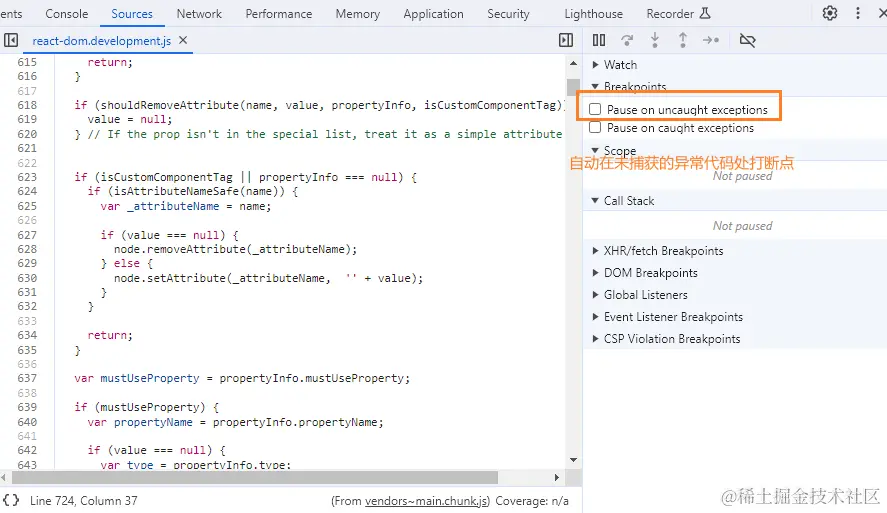Expand Event Listener Breakpoints
The height and width of the screenshot is (513, 887).
pyautogui.click(x=595, y=317)
